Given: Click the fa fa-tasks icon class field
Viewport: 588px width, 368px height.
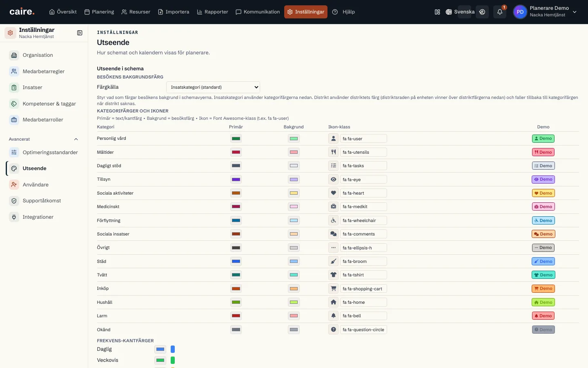Looking at the screenshot, I should (363, 166).
